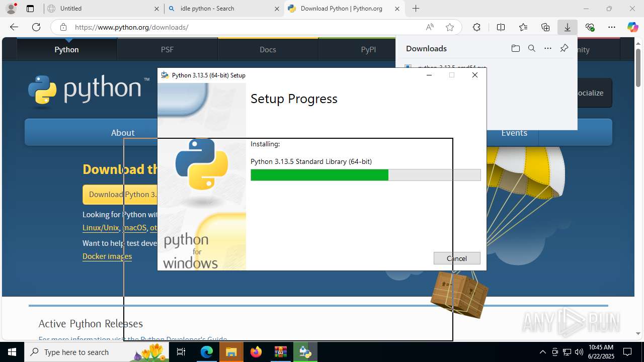Open a new browser tab
The image size is (644, 362).
[x=416, y=9]
